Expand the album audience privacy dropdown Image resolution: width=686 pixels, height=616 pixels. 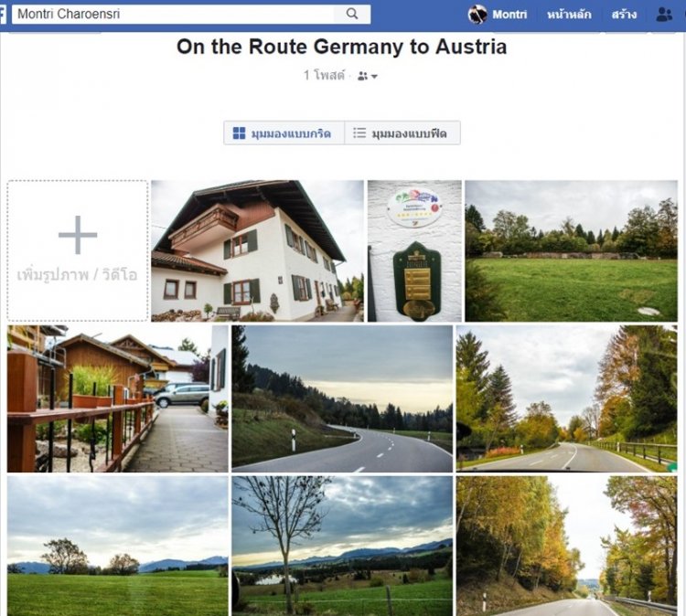point(368,76)
